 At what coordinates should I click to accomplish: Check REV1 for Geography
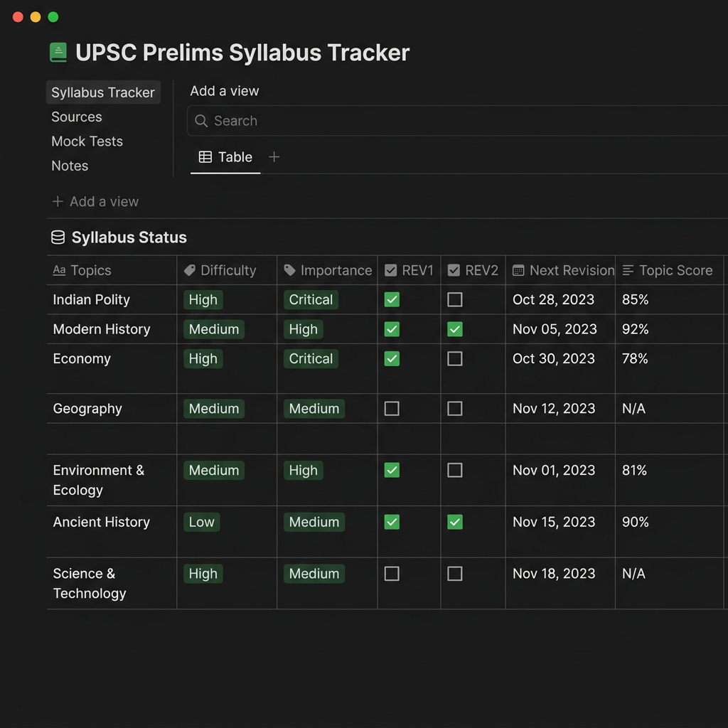pos(392,409)
